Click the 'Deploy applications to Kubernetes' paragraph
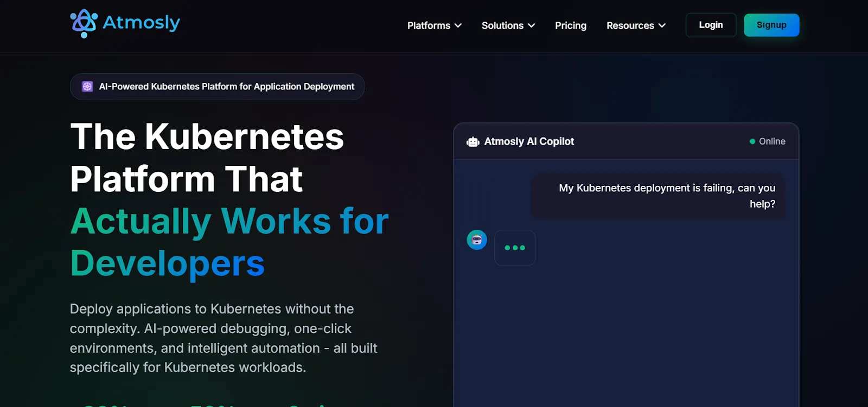The width and height of the screenshot is (868, 407). click(224, 338)
